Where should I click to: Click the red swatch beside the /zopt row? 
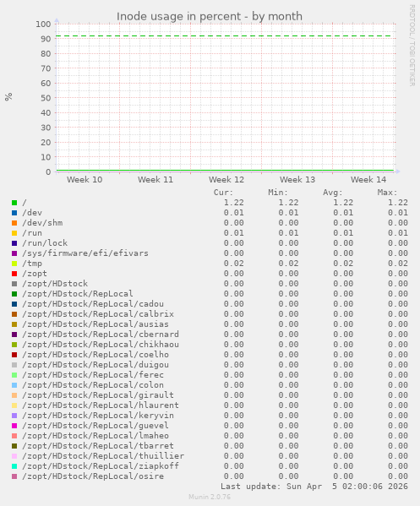coord(14,274)
